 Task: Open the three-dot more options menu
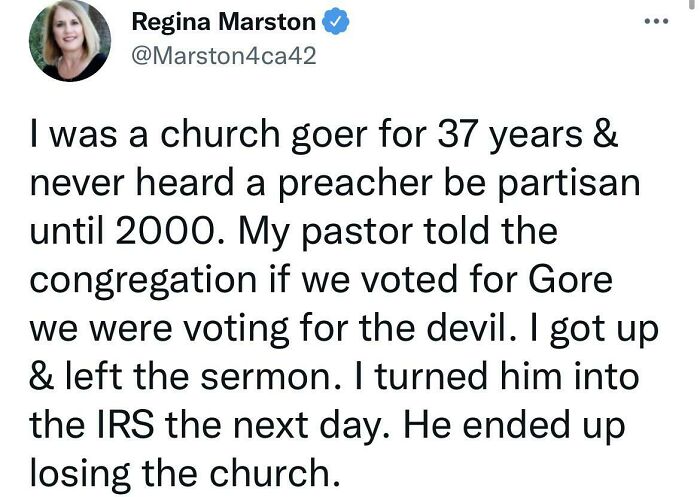[655, 21]
